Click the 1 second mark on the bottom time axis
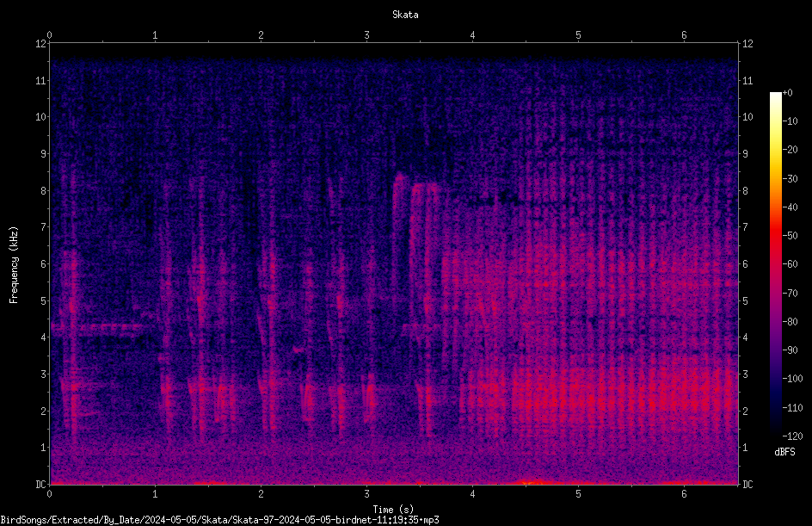The height and width of the screenshot is (526, 812). [x=155, y=494]
